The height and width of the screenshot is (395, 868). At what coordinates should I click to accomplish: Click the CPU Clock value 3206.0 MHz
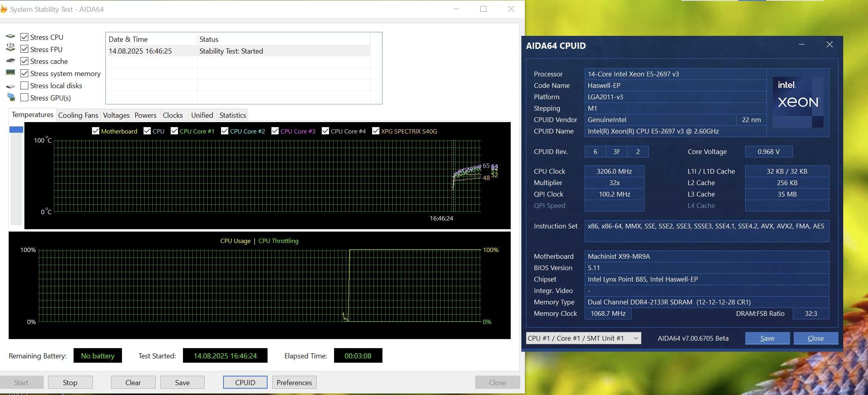point(614,171)
